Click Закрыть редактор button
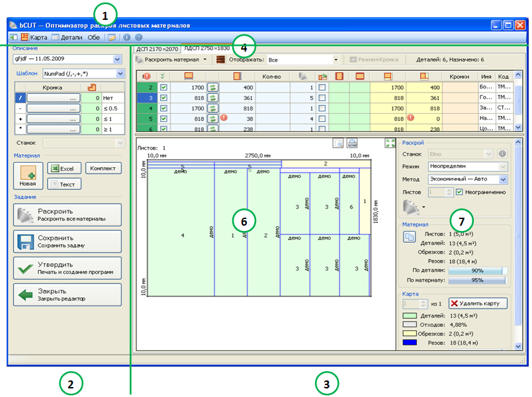Viewport: 532px width, 397px height. tap(67, 295)
